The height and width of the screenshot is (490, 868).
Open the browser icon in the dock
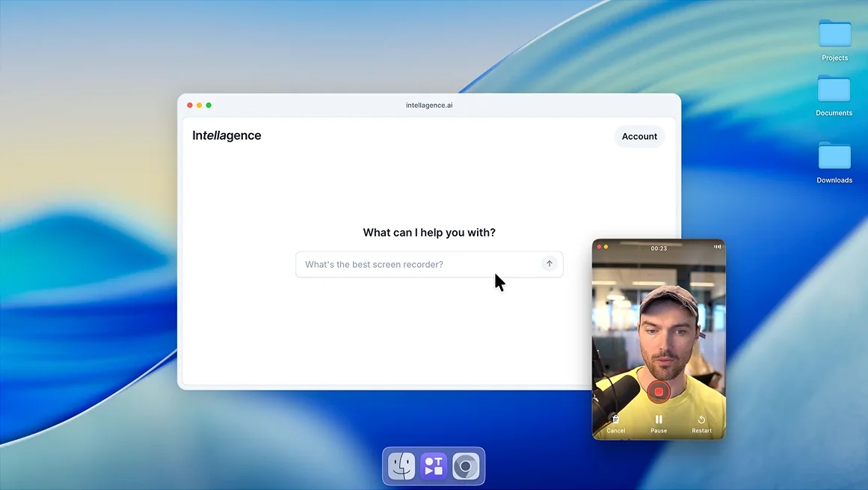(466, 466)
